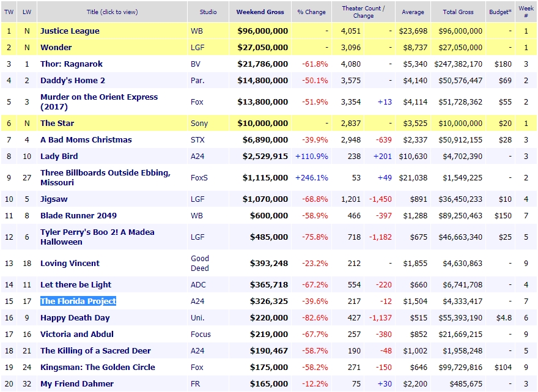Sort by Theater Count / Change header
The width and height of the screenshot is (538, 392).
(x=363, y=12)
